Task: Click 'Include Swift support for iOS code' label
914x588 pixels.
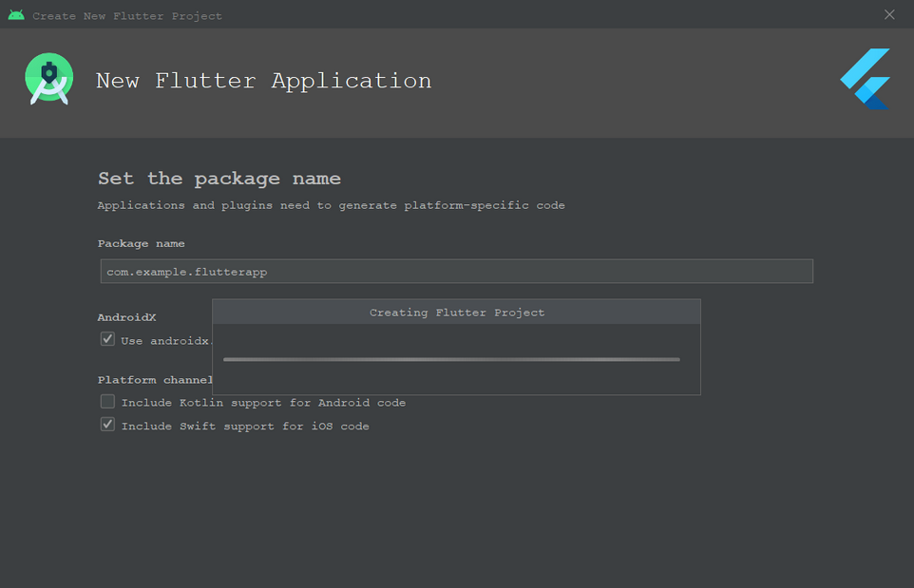Action: click(x=245, y=427)
